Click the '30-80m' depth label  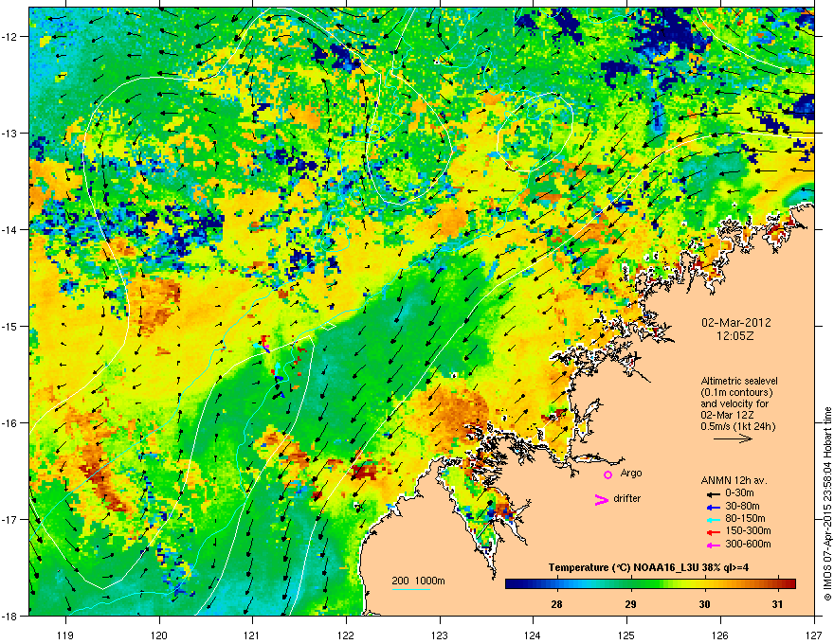(x=742, y=506)
